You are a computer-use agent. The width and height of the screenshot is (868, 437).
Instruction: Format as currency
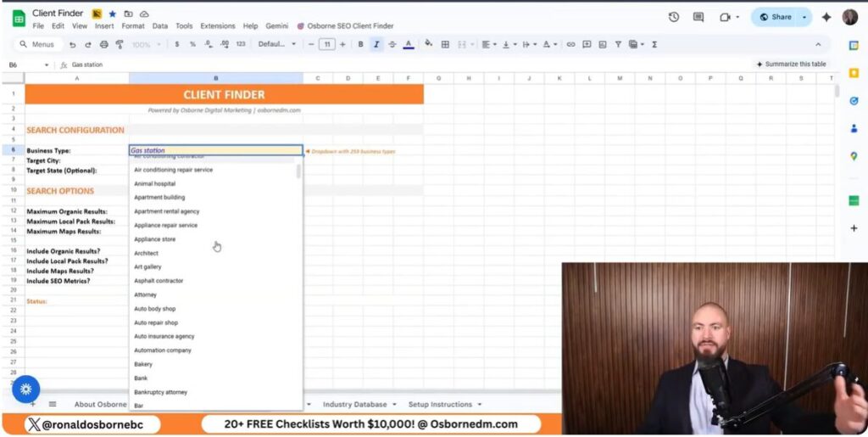tap(176, 44)
